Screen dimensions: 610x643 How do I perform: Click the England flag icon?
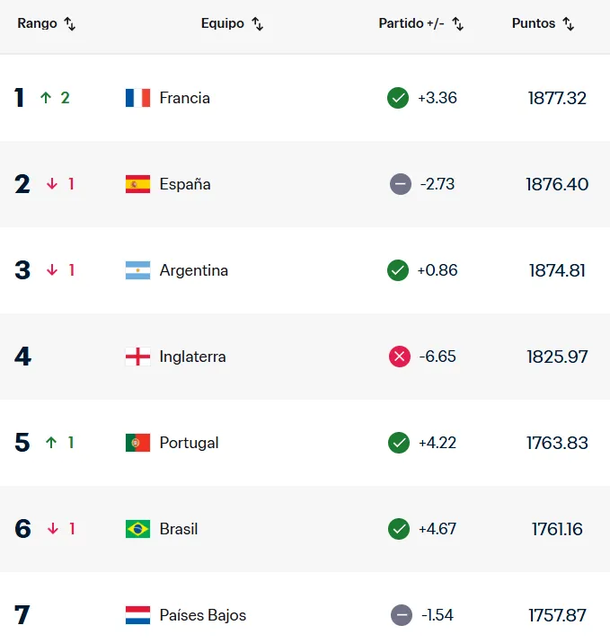tap(138, 357)
